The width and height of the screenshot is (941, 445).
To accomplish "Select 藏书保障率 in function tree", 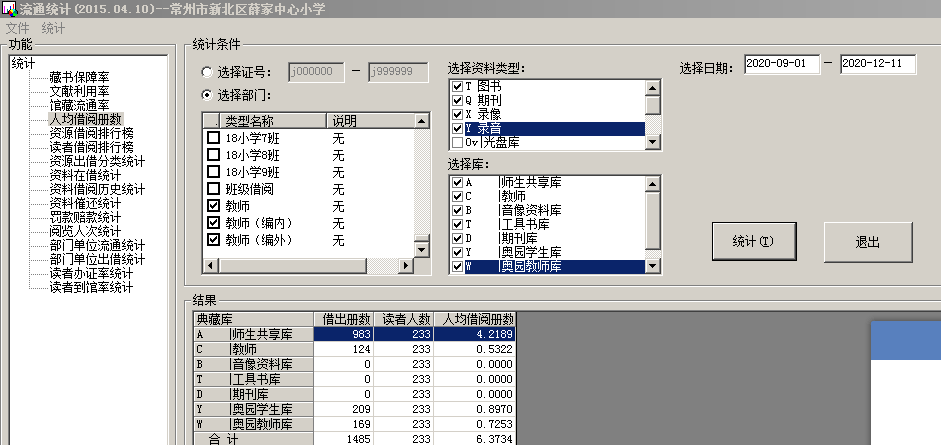I will [x=79, y=77].
